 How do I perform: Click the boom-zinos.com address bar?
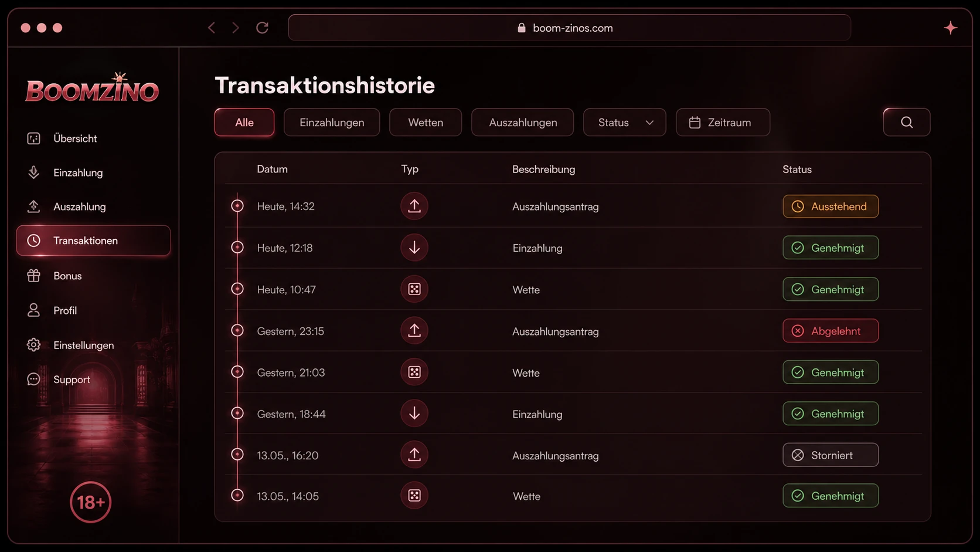(x=569, y=28)
